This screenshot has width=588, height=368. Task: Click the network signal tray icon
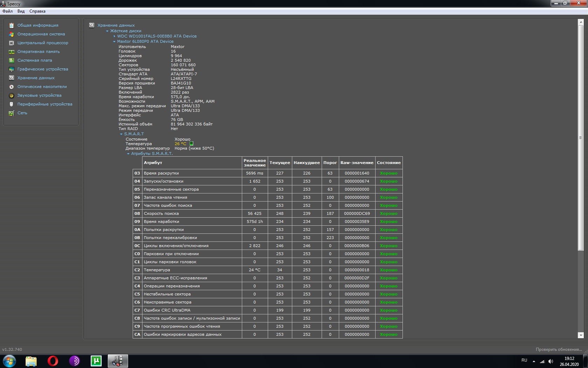542,361
